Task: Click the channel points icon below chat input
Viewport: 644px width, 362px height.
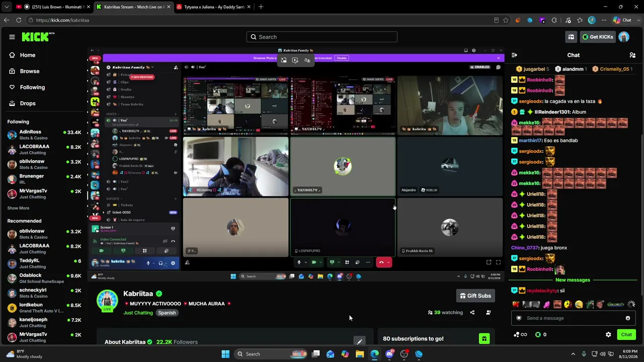Action: click(x=520, y=335)
